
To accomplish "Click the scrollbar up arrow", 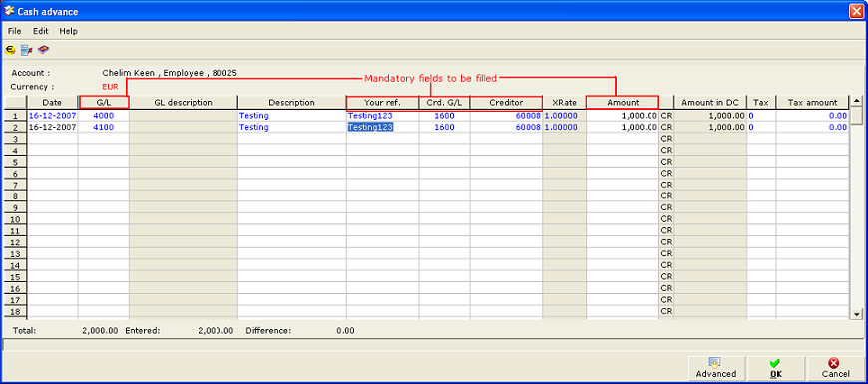I will [x=856, y=101].
